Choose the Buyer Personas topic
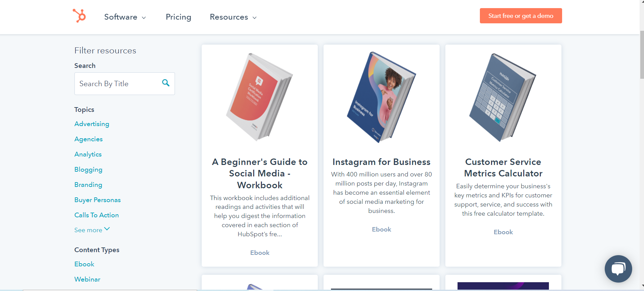This screenshot has width=644, height=291. [x=97, y=200]
